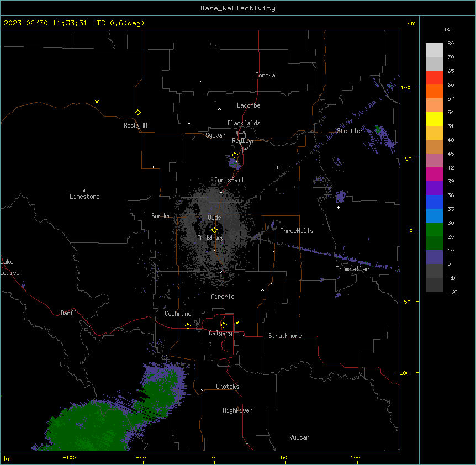Click the Strathmore label

(x=285, y=336)
